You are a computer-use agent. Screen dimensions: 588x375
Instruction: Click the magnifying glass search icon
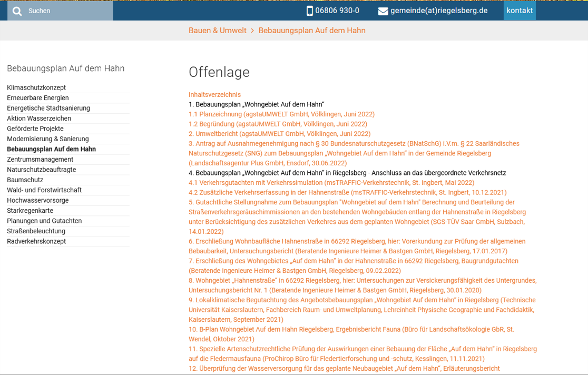(x=17, y=11)
